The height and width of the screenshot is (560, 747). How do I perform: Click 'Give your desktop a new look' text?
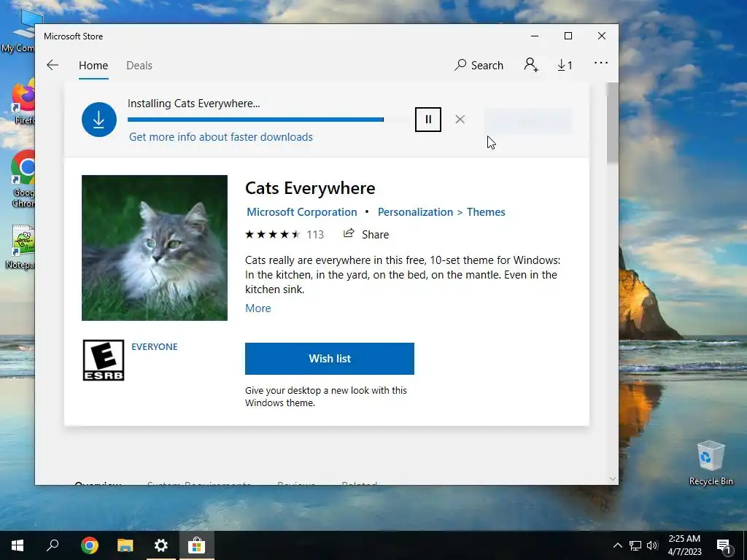point(326,396)
